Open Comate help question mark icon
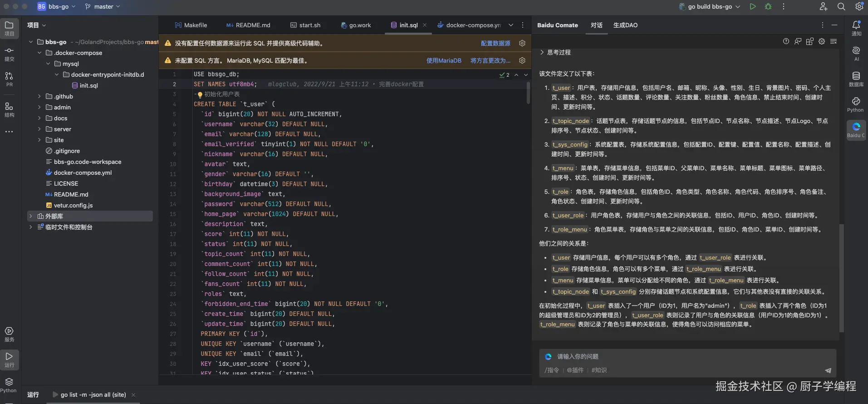This screenshot has width=868, height=404. [x=786, y=41]
